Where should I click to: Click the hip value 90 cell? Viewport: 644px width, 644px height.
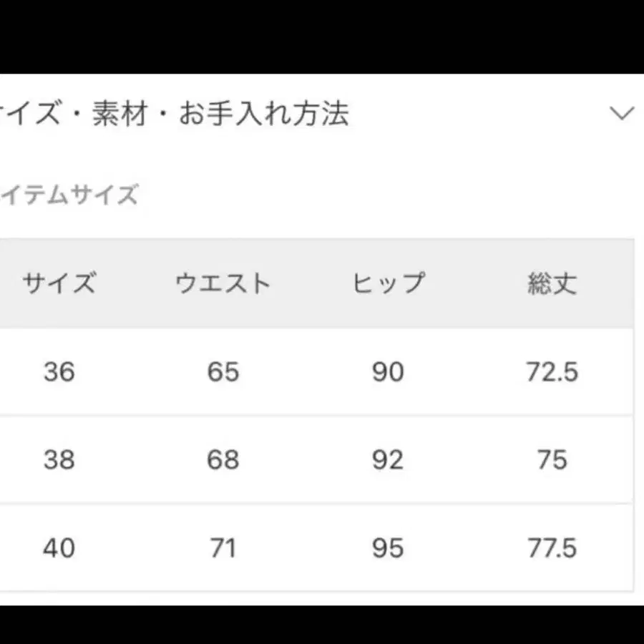point(389,372)
